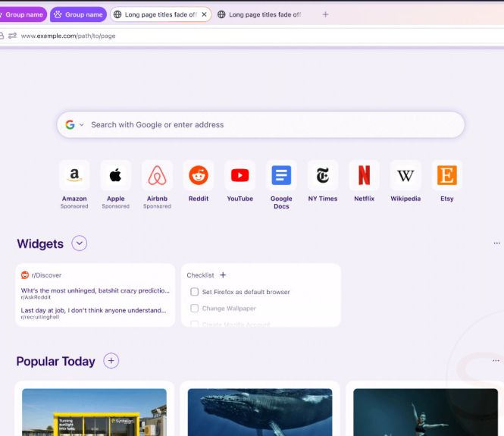Screen dimensions: 504x436
Task: Add item with Checklist plus icon
Action: (223, 275)
